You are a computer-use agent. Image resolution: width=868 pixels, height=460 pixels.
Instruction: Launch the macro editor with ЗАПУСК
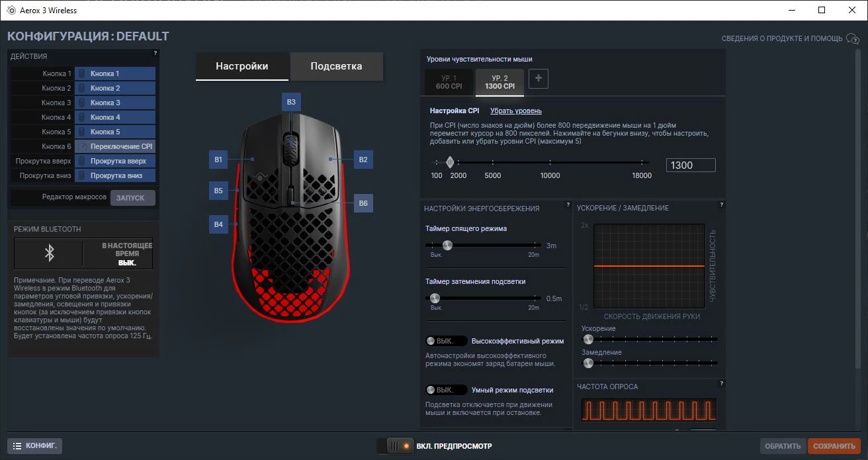[x=133, y=197]
